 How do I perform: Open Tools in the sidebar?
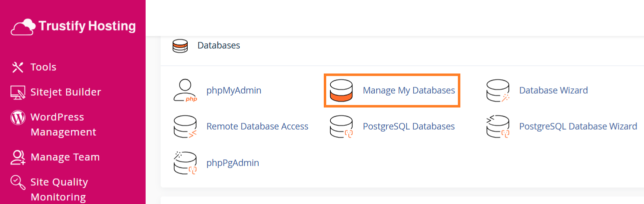44,67
